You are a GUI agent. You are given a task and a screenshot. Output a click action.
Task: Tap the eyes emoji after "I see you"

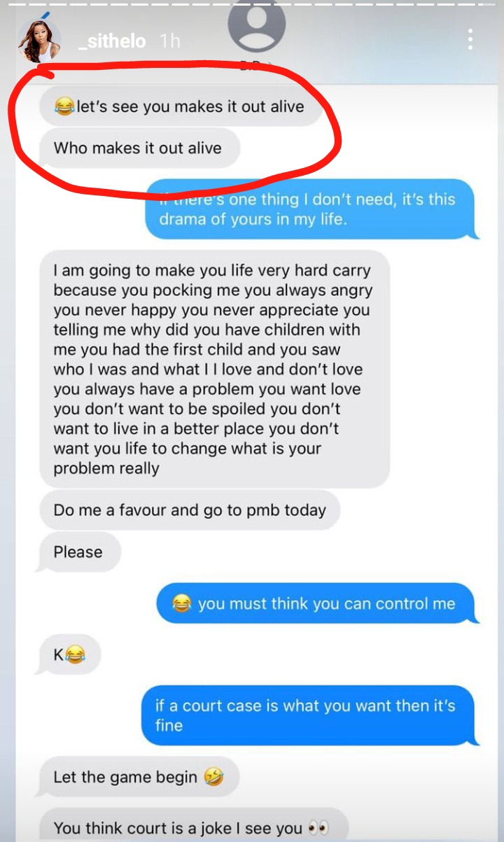(x=318, y=828)
